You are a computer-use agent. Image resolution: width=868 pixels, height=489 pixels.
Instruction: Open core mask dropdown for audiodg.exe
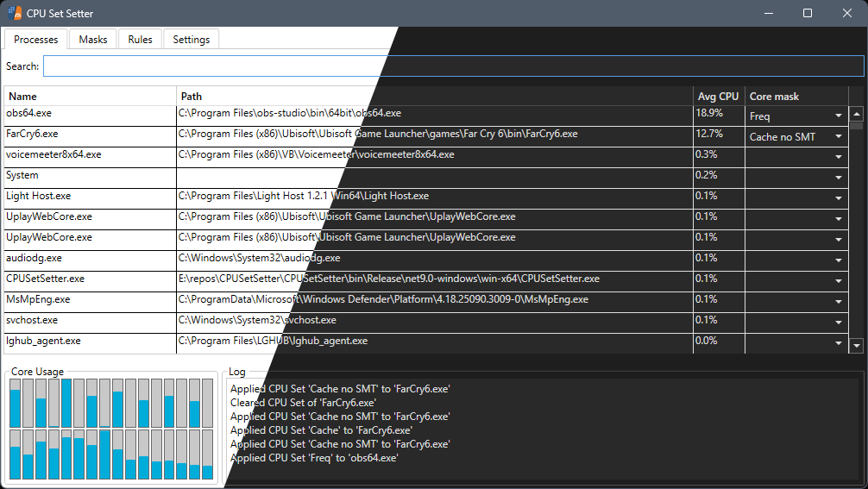796,260
